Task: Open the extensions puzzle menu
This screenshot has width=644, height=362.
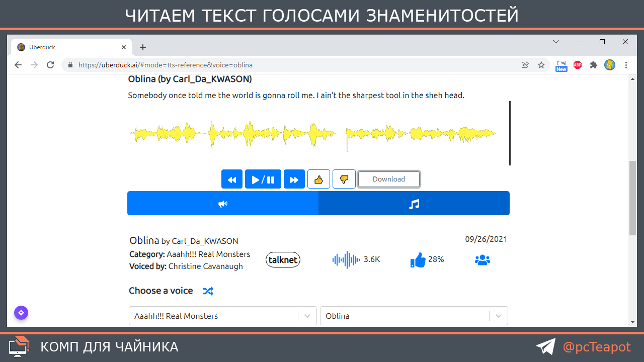Action: [594, 65]
